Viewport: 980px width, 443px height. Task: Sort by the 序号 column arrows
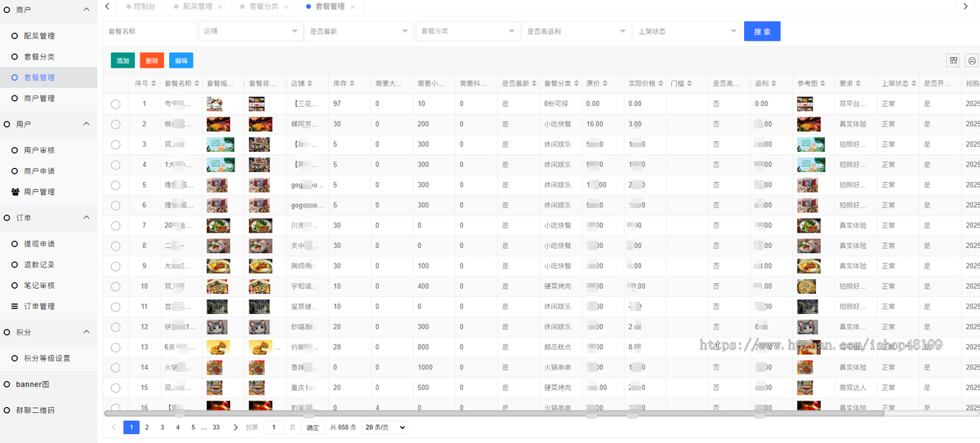[153, 83]
